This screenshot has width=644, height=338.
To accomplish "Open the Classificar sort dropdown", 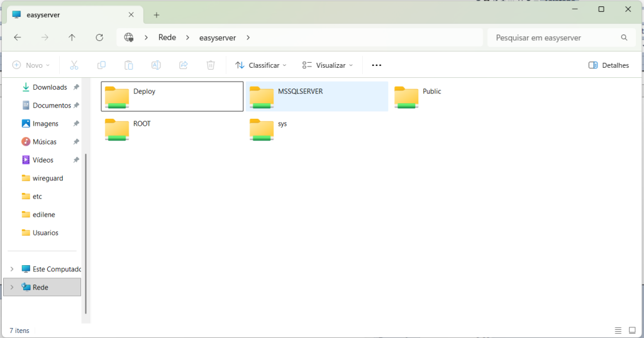I will tap(260, 65).
